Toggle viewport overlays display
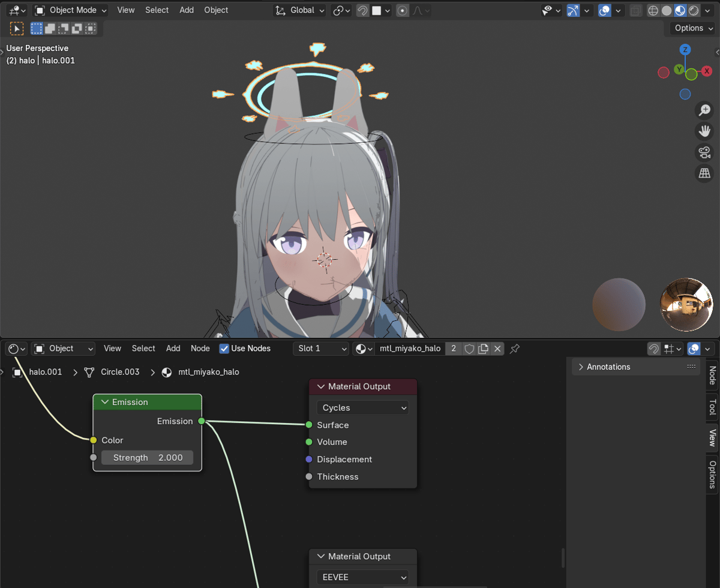 (605, 10)
